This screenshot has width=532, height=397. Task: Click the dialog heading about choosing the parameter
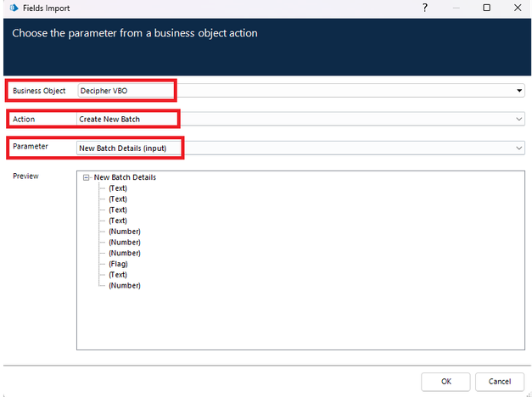[x=135, y=33]
